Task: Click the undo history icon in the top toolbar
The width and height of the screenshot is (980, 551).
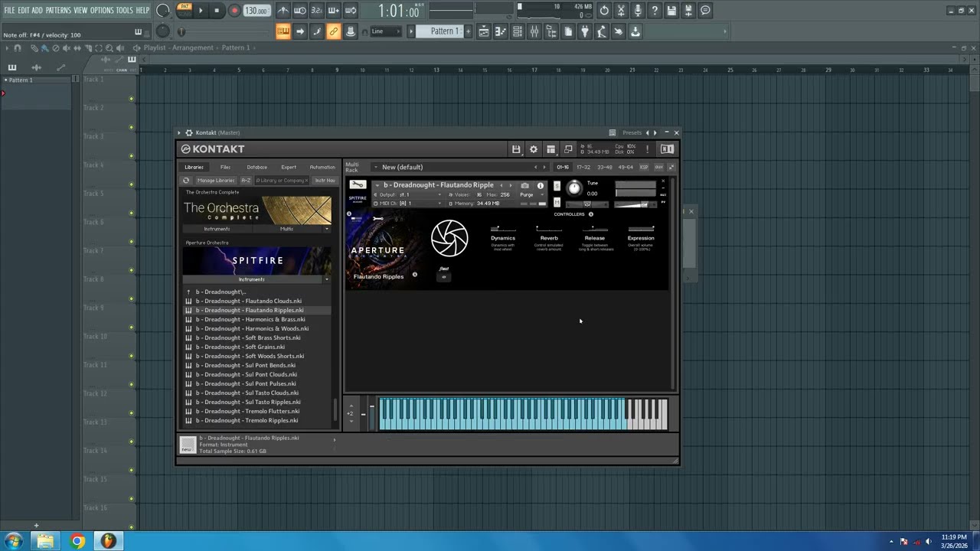Action: (604, 11)
